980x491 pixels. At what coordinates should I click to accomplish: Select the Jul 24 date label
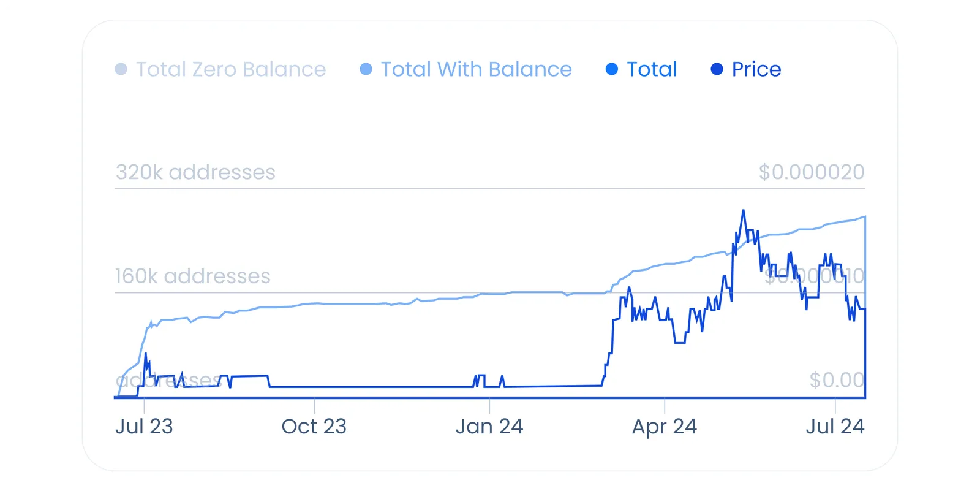(835, 426)
